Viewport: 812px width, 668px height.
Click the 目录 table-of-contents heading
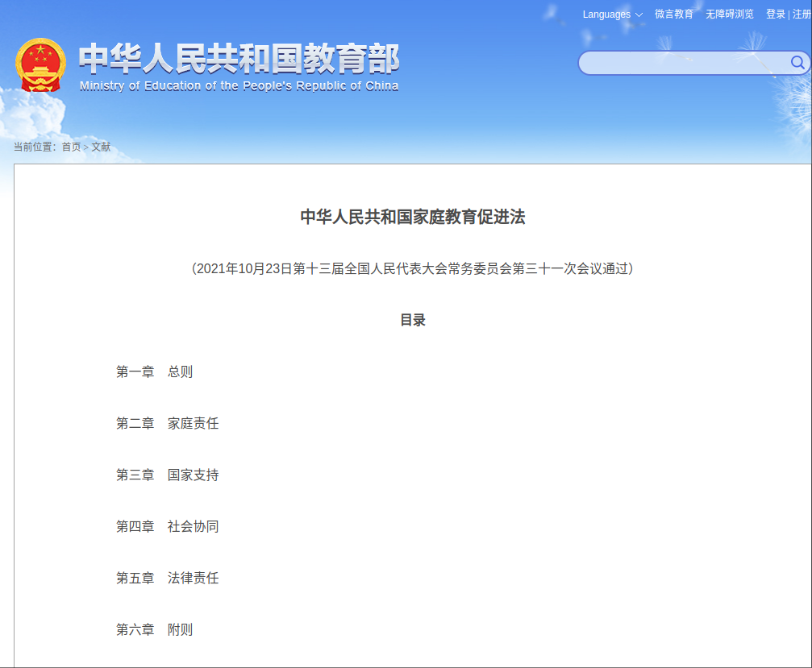(413, 320)
